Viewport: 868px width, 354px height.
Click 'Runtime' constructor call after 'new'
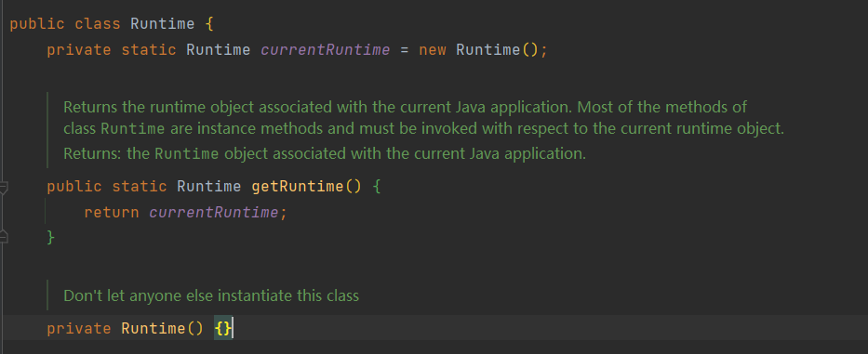(x=488, y=50)
